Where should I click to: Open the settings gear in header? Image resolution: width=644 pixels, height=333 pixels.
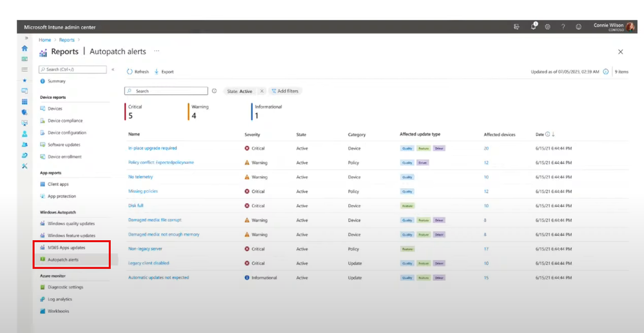click(547, 26)
